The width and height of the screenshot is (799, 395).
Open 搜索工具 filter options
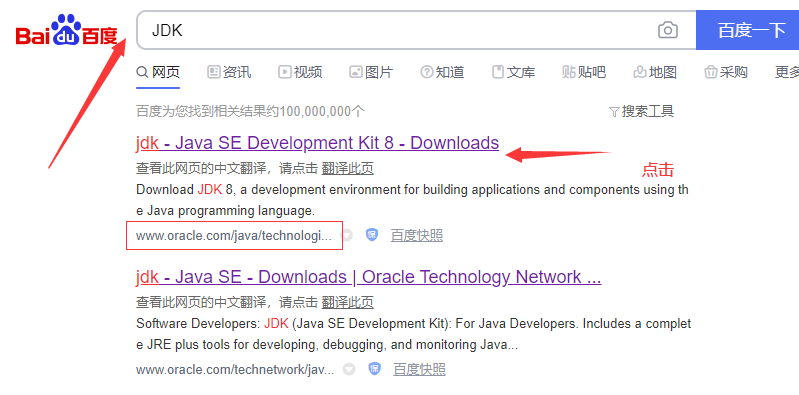coord(642,111)
